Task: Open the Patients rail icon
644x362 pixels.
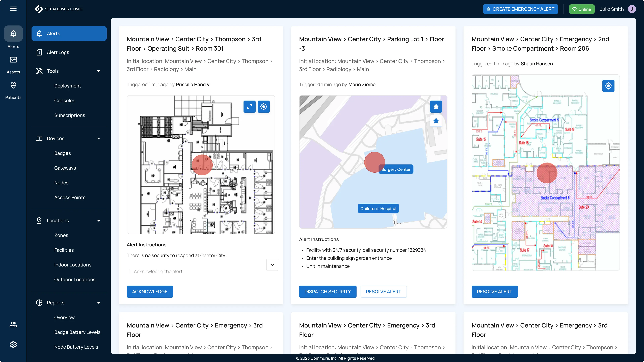Action: [x=13, y=85]
